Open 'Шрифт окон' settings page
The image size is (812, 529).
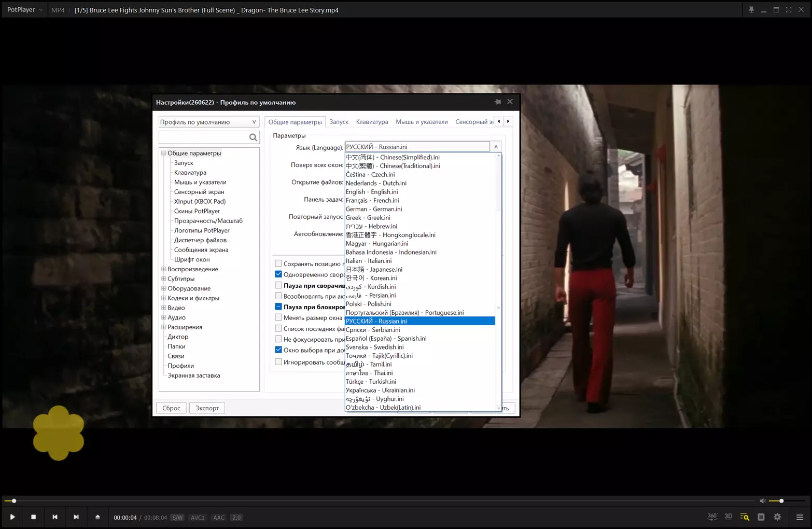pos(192,259)
